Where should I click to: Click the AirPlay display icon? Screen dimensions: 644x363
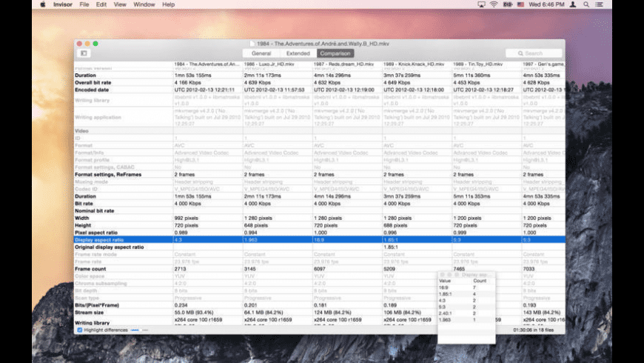(x=481, y=4)
